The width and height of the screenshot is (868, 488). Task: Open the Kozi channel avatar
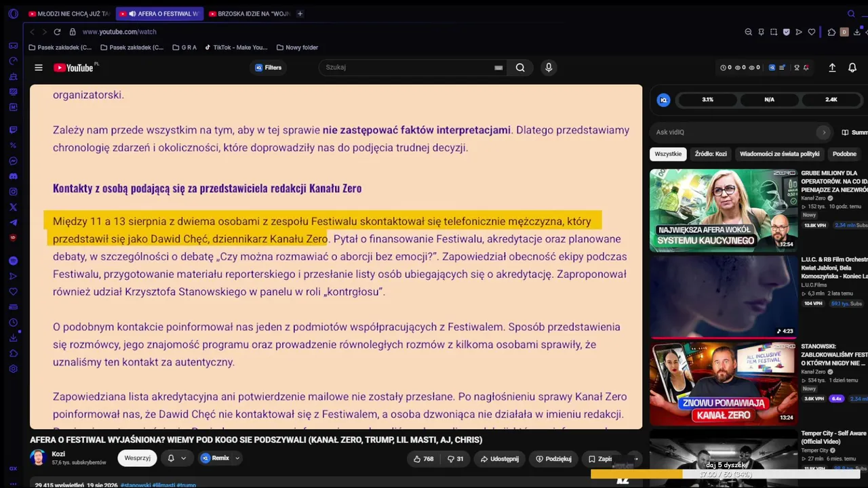point(38,457)
